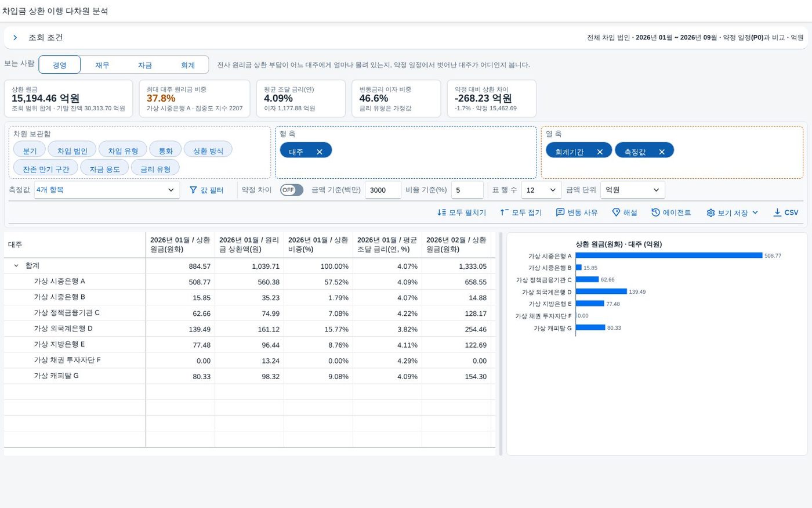This screenshot has height=508, width=812.
Task: Focus the 금액 기준(백만) input field
Action: pos(383,190)
